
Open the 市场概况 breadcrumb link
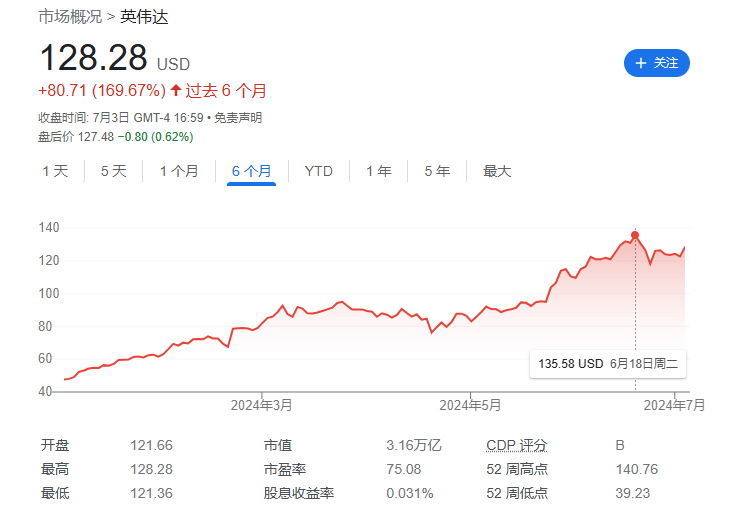70,16
